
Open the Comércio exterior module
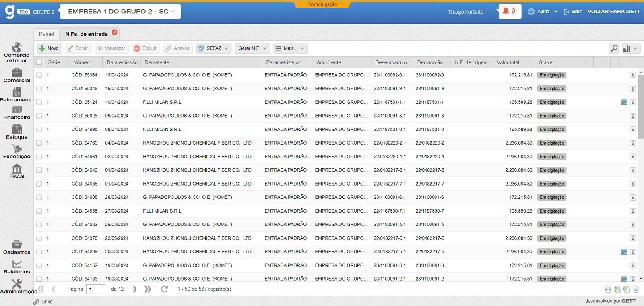[x=17, y=53]
